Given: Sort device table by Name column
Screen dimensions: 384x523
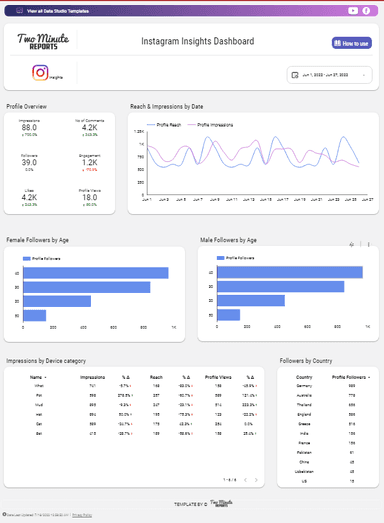Looking at the screenshot, I should 38,377.
